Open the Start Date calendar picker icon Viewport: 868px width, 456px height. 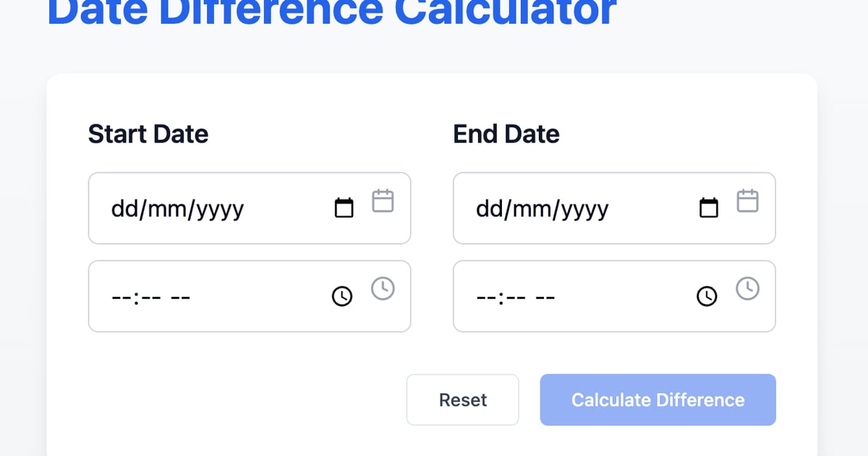[344, 208]
